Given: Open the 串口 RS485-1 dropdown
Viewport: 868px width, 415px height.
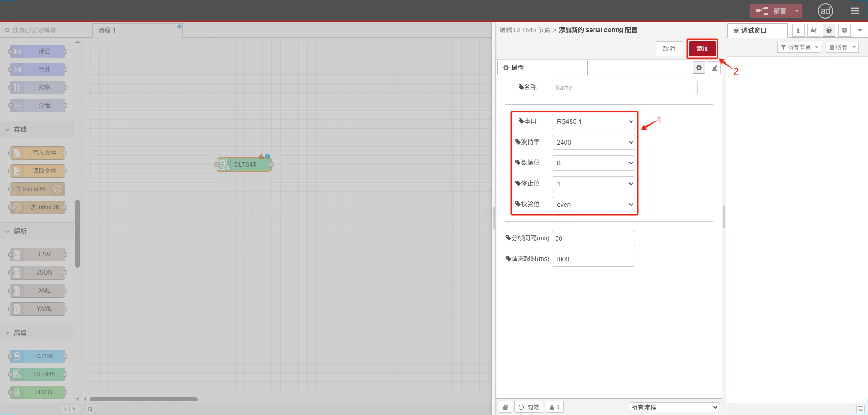Looking at the screenshot, I should pyautogui.click(x=593, y=121).
